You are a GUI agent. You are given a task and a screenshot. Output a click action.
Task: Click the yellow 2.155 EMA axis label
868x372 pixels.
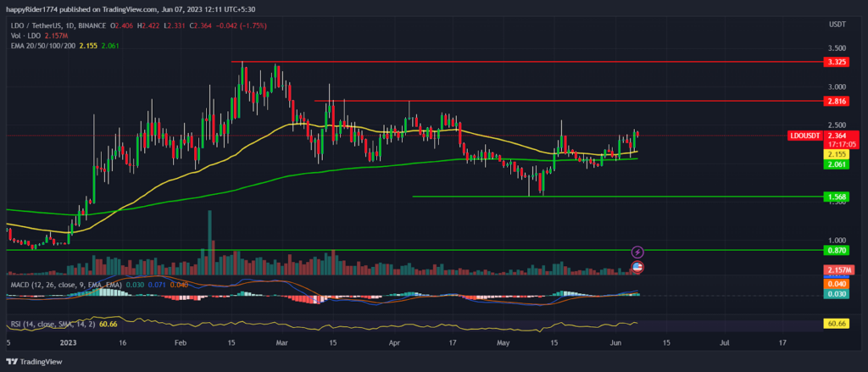point(836,154)
